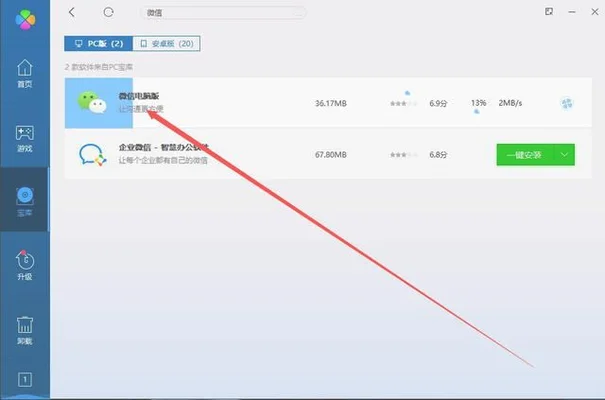605x400 pixels.
Task: Open the 升级 upgrade sidebar section
Action: point(25,265)
